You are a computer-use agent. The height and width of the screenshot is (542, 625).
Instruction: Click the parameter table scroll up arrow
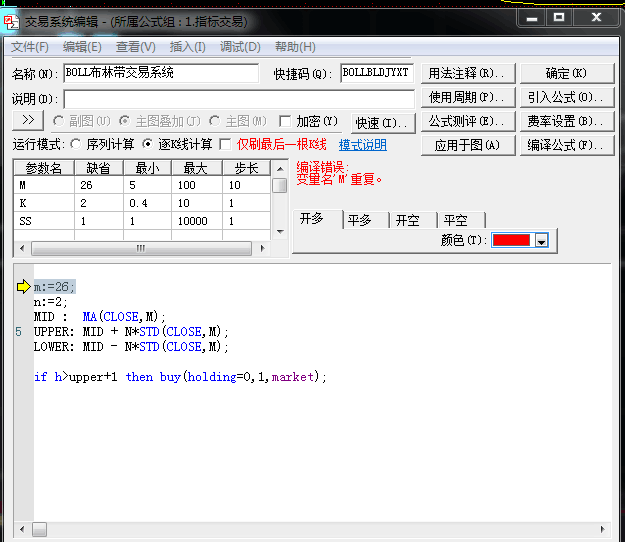tap(280, 169)
